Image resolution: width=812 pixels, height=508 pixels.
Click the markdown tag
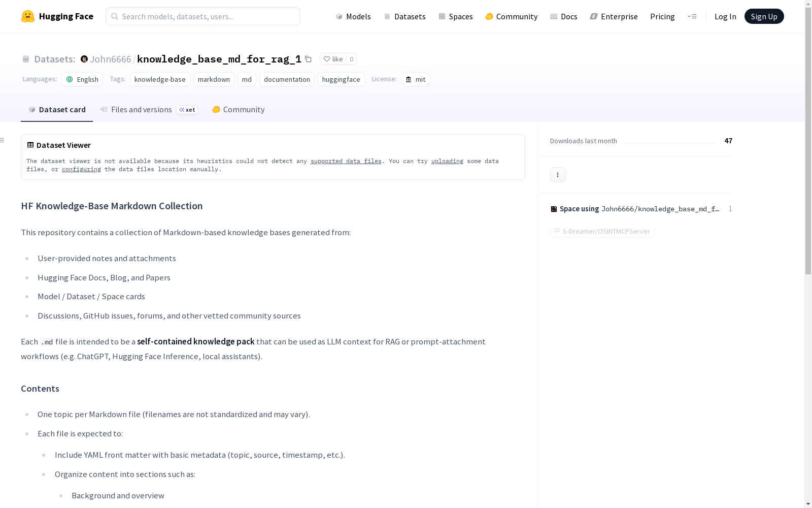[214, 79]
